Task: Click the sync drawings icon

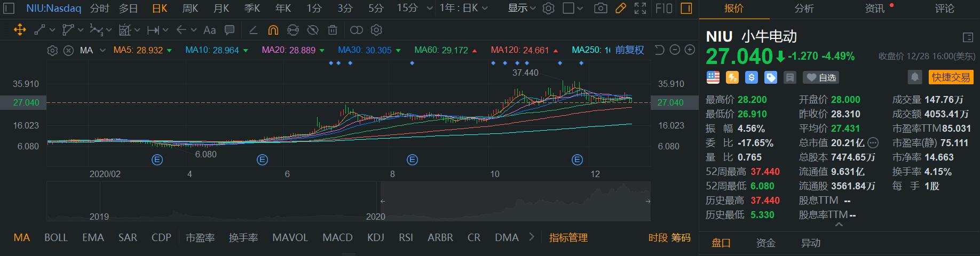Action: tap(293, 30)
